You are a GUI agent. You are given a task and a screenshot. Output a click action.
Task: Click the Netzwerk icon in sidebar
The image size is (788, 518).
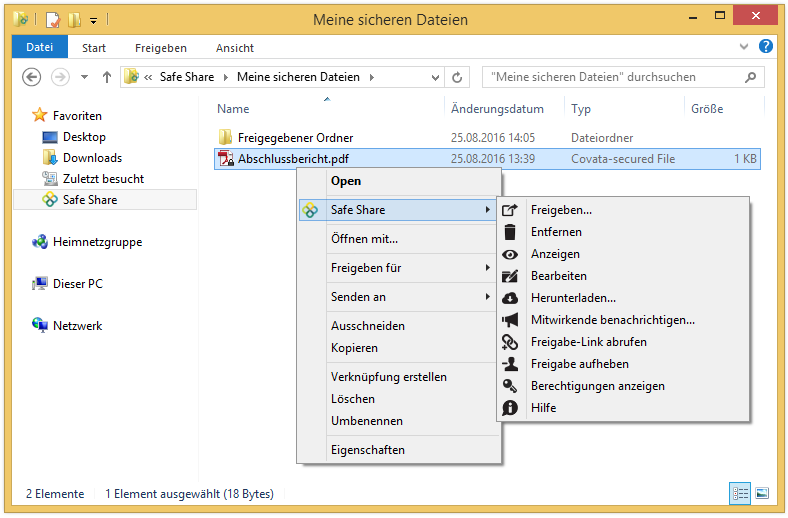(40, 325)
